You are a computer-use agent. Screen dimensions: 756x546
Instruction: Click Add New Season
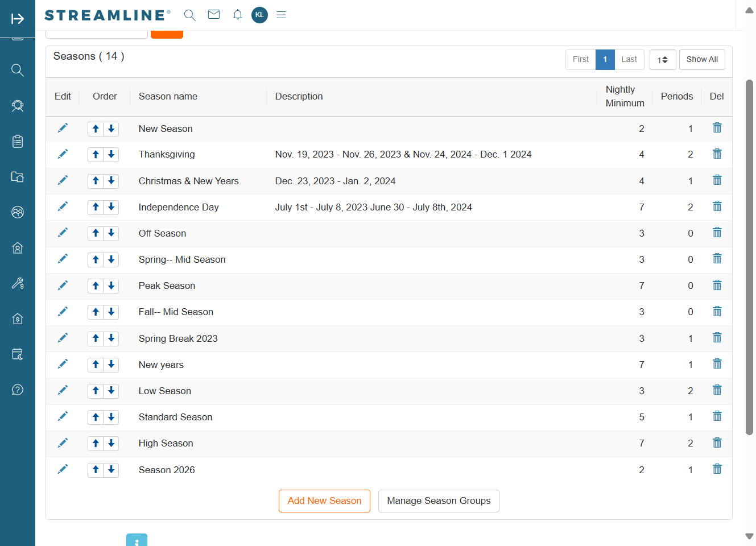[324, 501]
